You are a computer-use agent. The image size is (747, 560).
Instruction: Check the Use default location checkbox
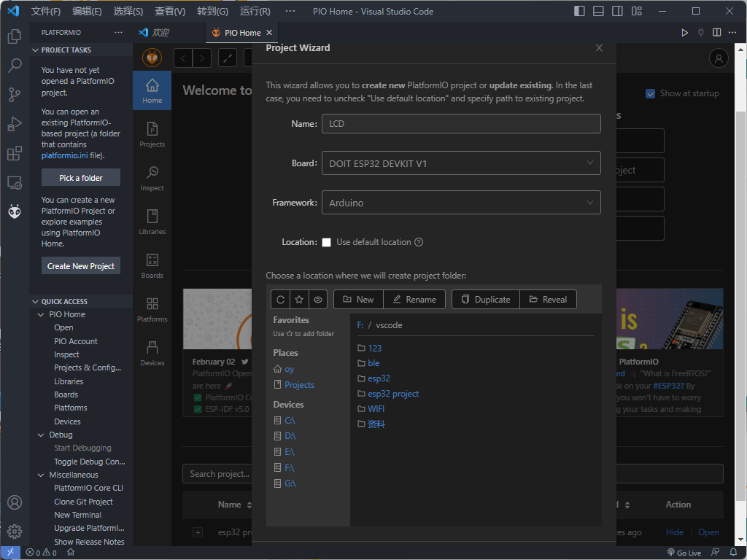(x=326, y=242)
